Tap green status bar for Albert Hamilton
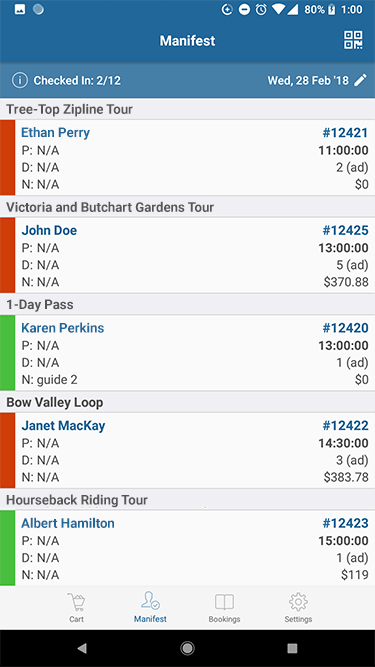Screen dimensions: 375x667 click(7, 548)
